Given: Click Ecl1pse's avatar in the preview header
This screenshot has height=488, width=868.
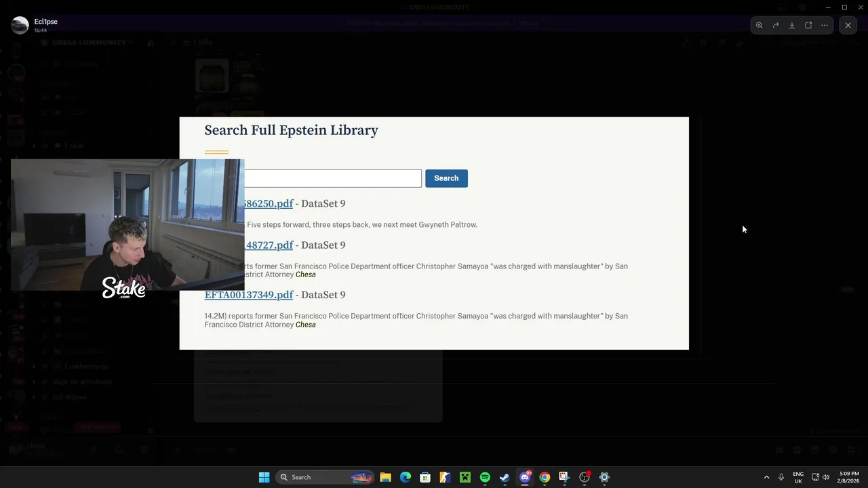Looking at the screenshot, I should (20, 25).
